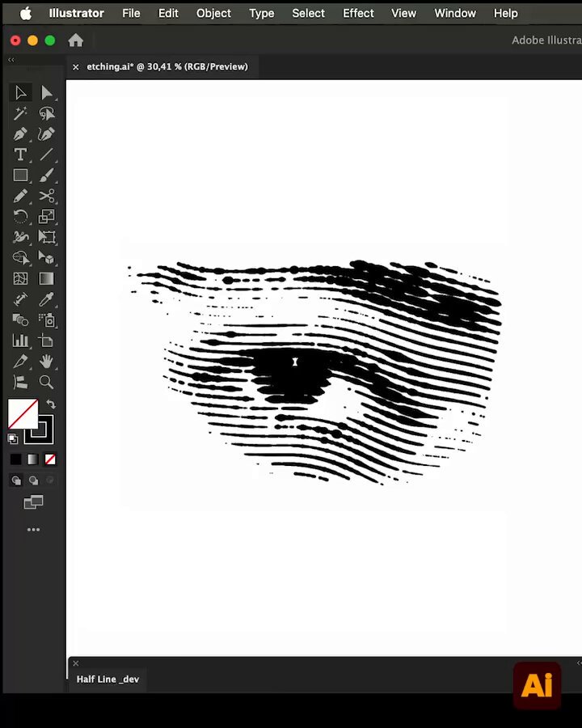Open the Apple menu

(26, 13)
